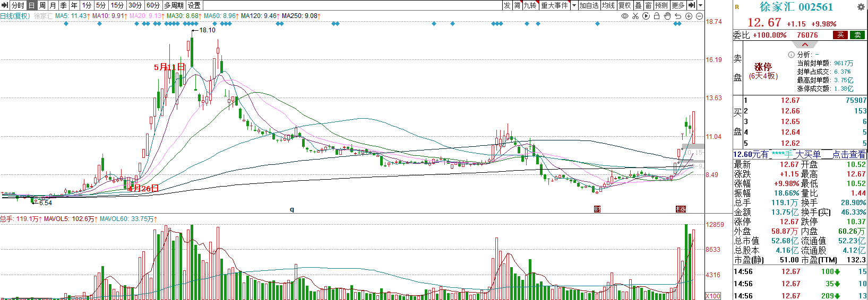Switch to 5分 minute chart
868x300 pixels.
(101, 5)
